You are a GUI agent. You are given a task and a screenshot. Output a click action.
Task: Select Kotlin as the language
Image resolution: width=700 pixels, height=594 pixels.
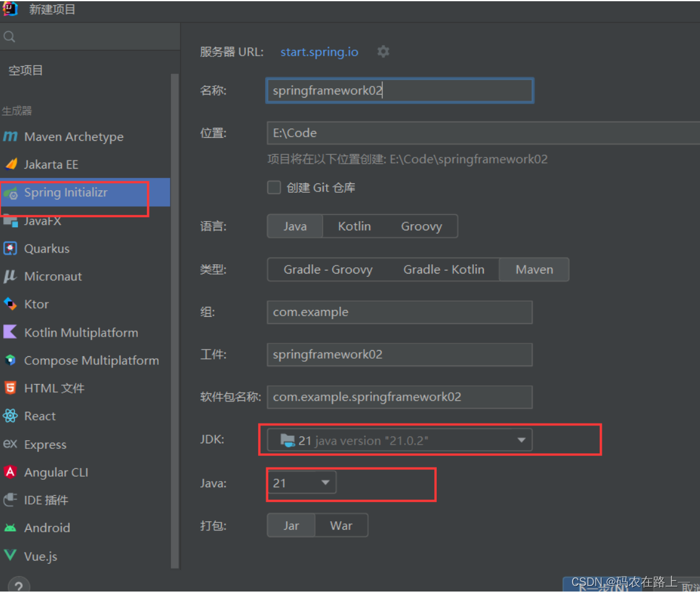(355, 226)
